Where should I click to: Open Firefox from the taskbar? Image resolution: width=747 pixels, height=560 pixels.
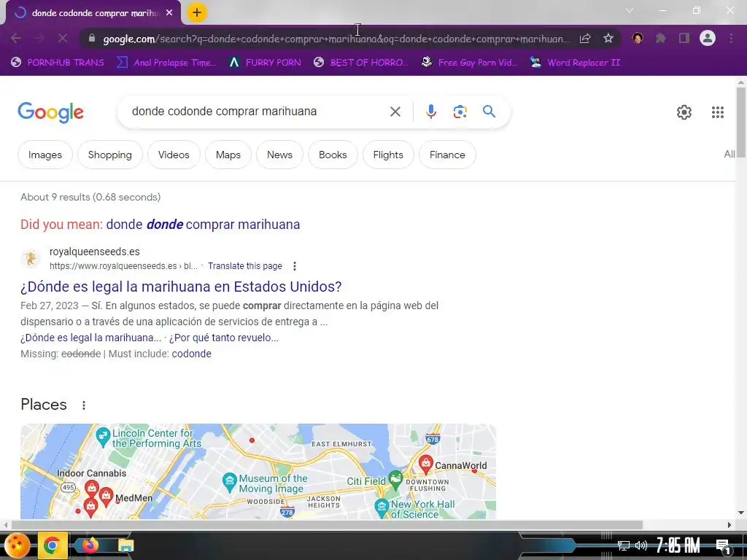click(x=90, y=545)
